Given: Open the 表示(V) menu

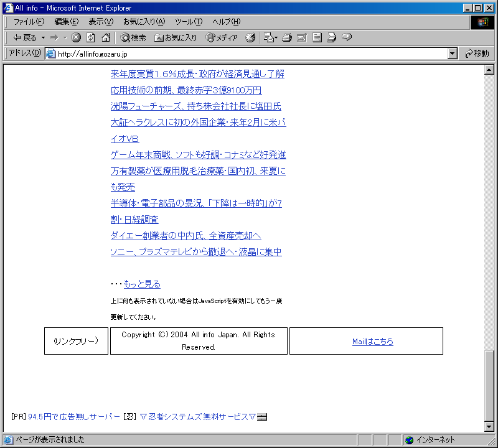Looking at the screenshot, I should pyautogui.click(x=101, y=22).
